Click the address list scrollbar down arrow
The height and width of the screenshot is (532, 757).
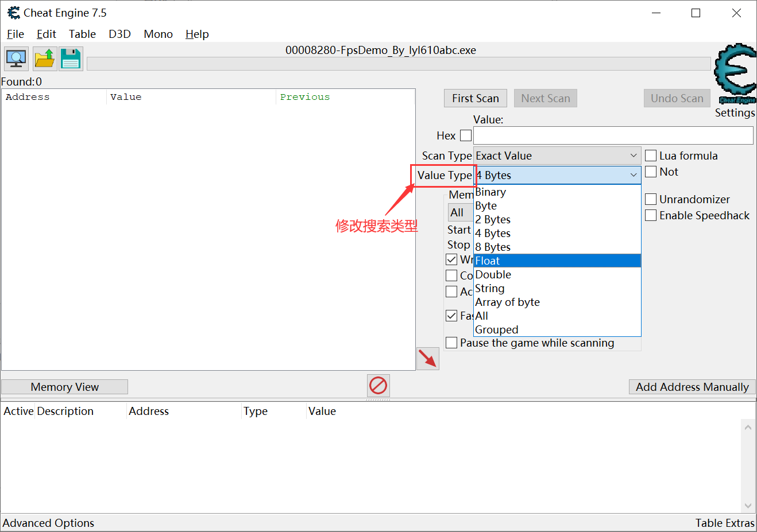point(748,506)
